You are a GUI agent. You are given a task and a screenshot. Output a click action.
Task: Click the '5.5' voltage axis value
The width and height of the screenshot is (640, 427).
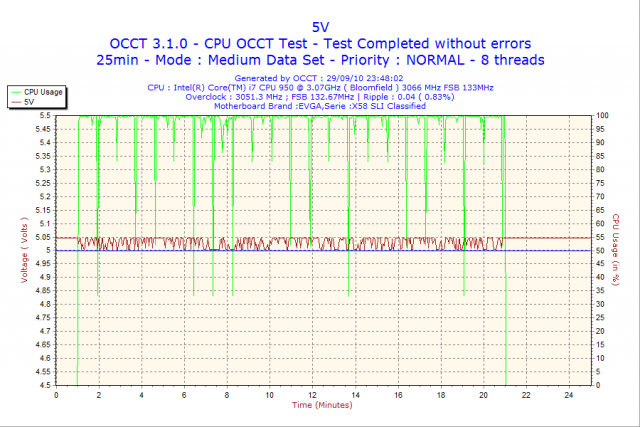(x=45, y=116)
